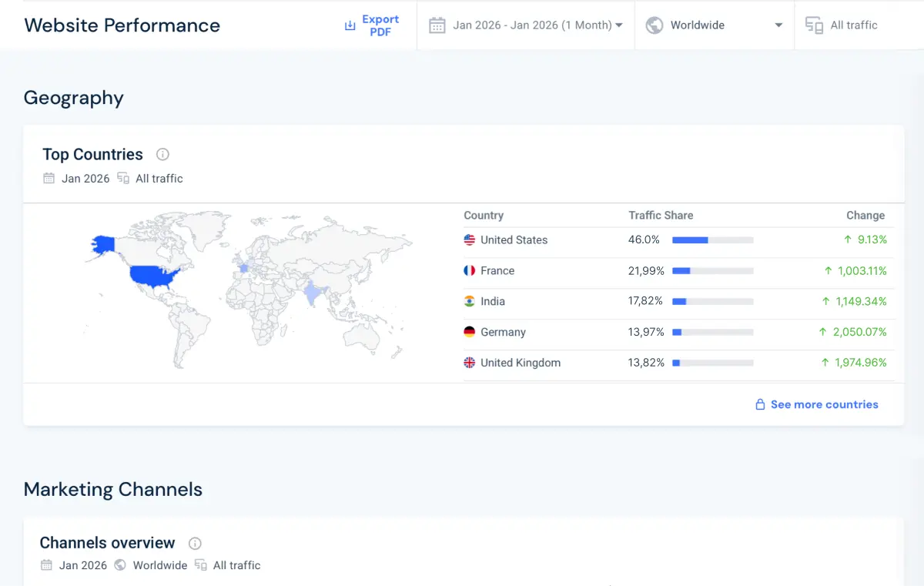Click the Channels overview info icon

(x=195, y=543)
